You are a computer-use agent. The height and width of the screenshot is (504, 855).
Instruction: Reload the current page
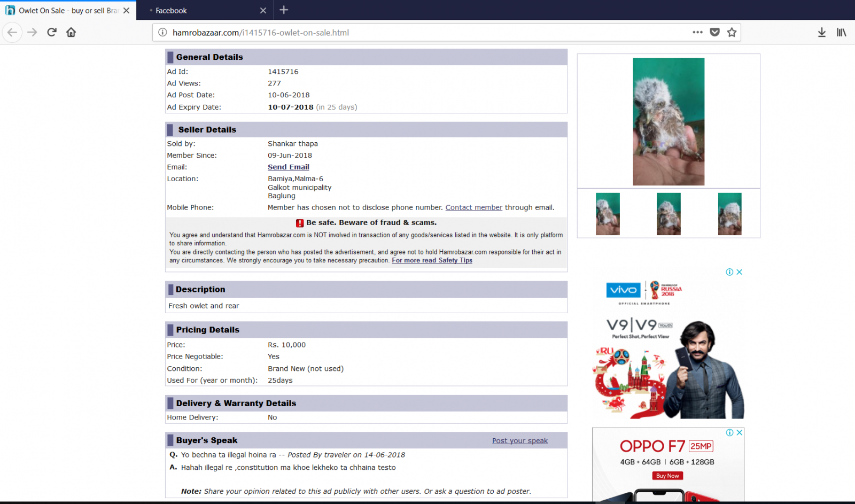click(52, 32)
